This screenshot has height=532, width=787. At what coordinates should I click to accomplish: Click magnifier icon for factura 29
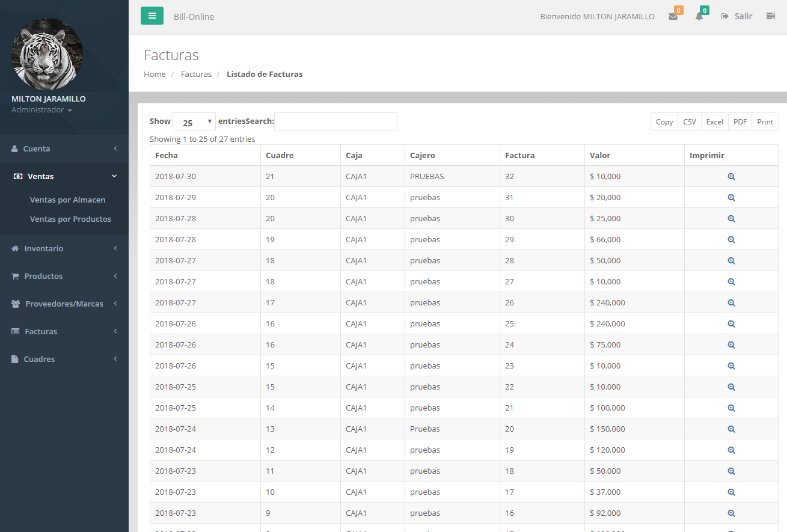(731, 240)
